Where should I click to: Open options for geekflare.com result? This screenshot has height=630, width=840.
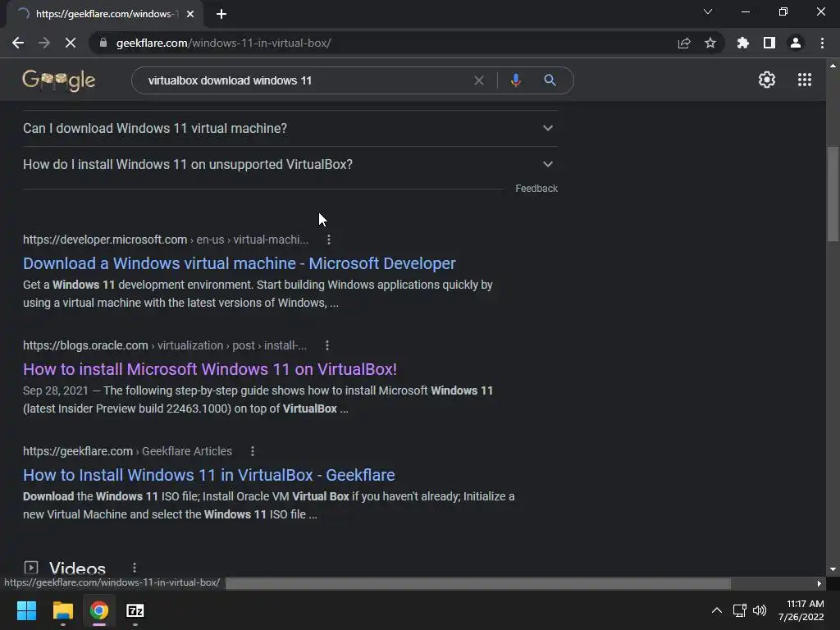(253, 451)
